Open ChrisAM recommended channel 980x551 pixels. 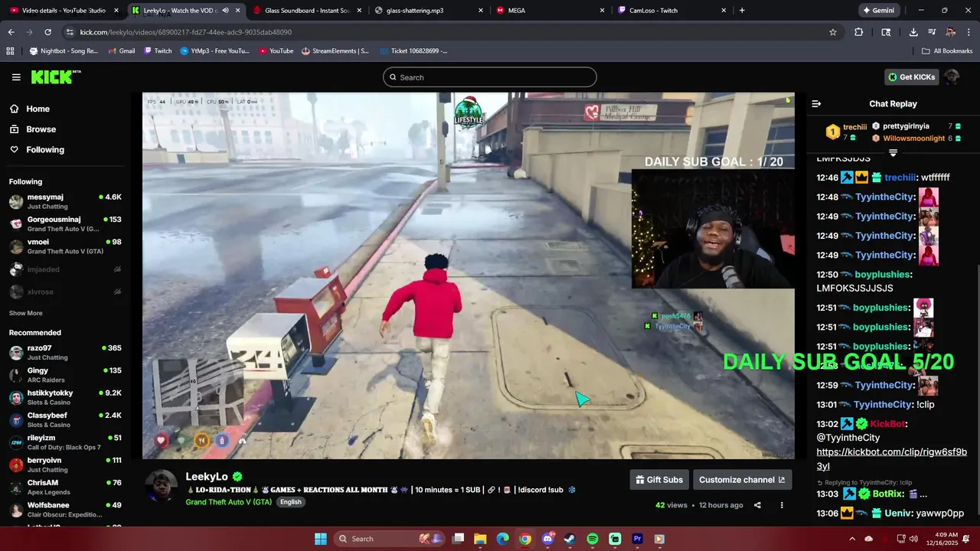pyautogui.click(x=65, y=487)
